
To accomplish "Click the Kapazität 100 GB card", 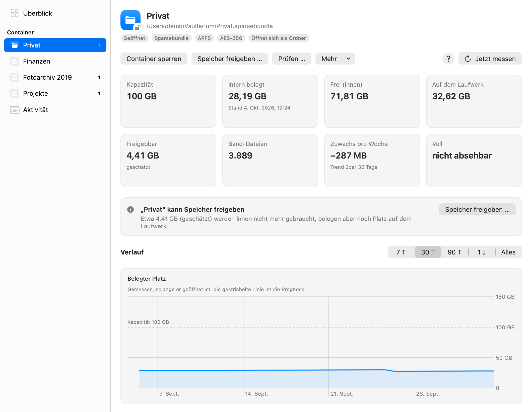I will (x=168, y=101).
